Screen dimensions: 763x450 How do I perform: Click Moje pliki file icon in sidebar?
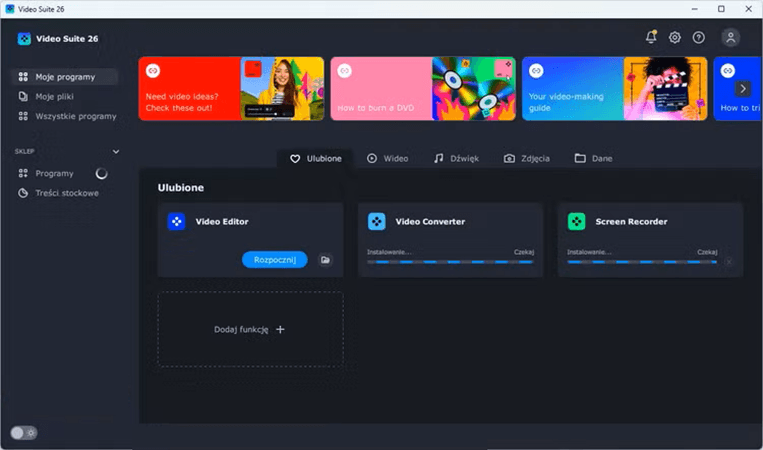point(23,96)
